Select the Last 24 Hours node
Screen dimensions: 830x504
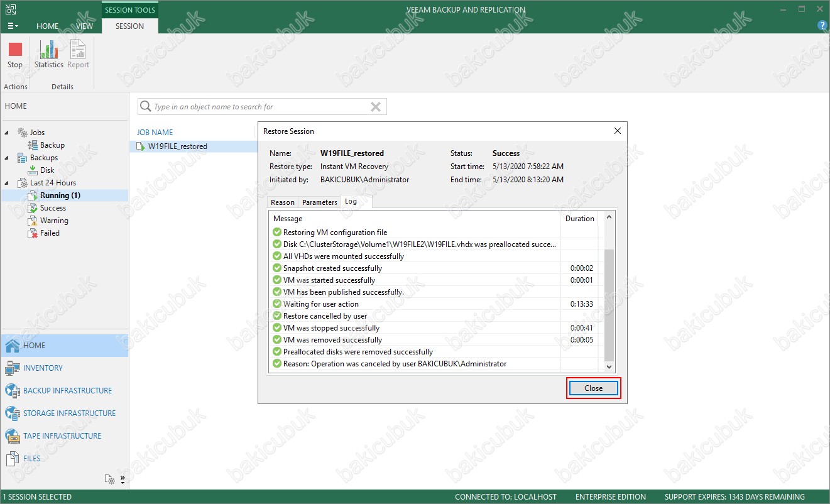(53, 183)
